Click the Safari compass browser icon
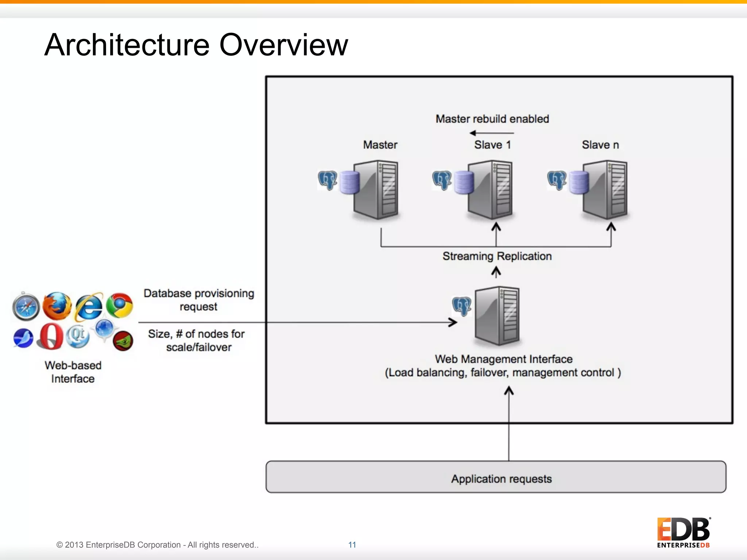 [x=26, y=307]
